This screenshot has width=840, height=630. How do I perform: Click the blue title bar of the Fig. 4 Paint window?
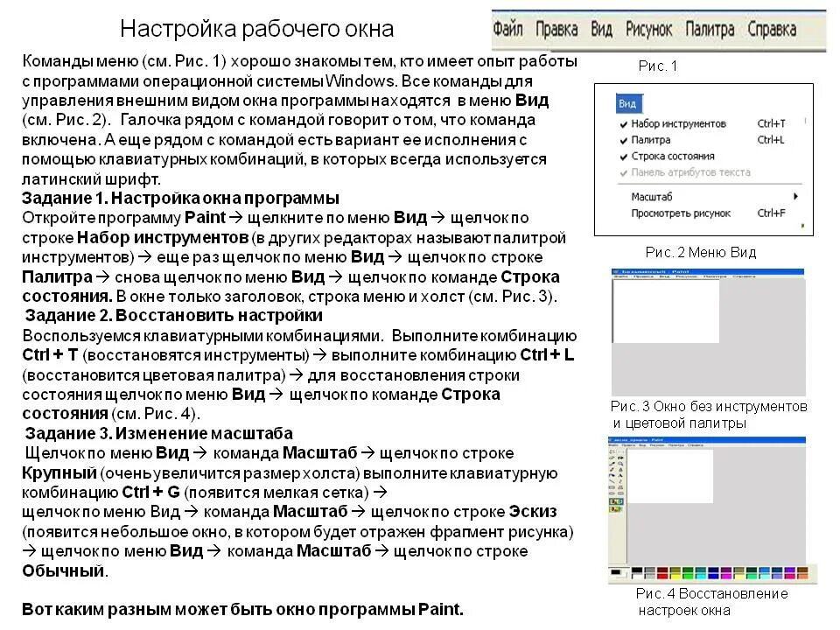707,440
